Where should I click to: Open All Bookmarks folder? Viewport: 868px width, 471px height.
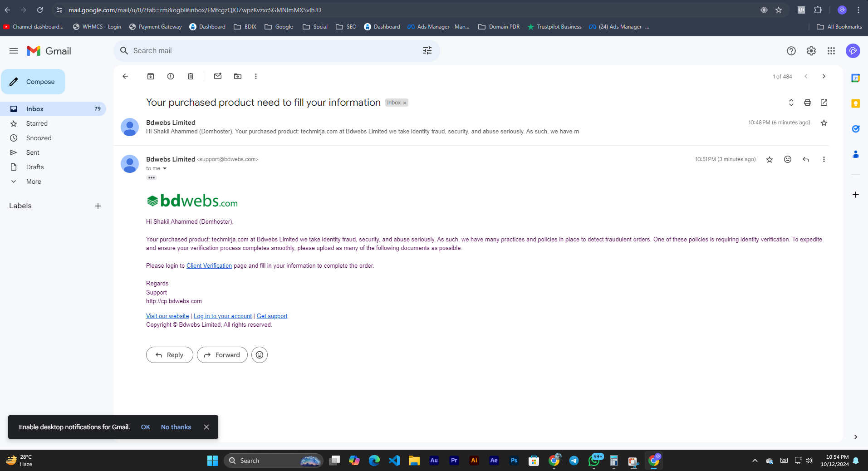[839, 27]
